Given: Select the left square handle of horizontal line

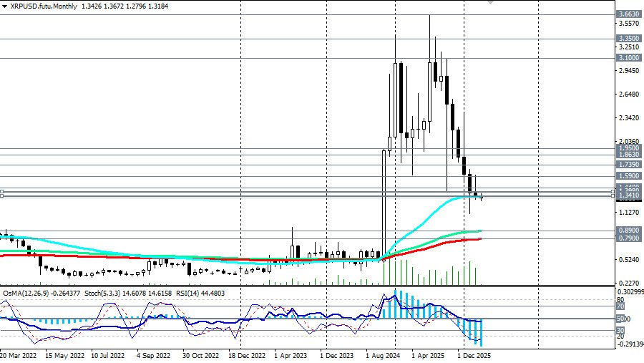Looking at the screenshot, I should 2,193.
